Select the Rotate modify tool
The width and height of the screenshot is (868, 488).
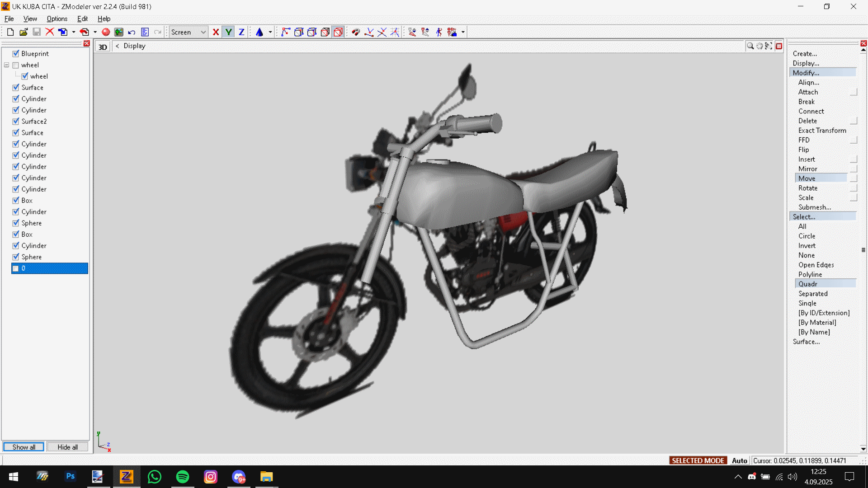(x=807, y=188)
